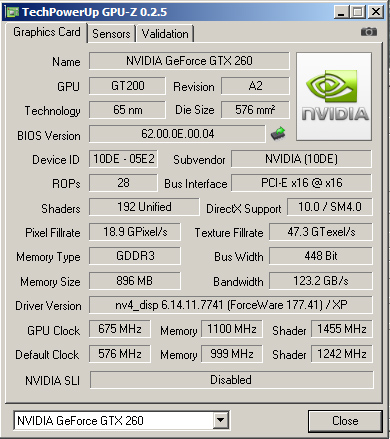The height and width of the screenshot is (439, 390).
Task: Click the Name field showing GeForce GTX 260
Action: coord(189,61)
